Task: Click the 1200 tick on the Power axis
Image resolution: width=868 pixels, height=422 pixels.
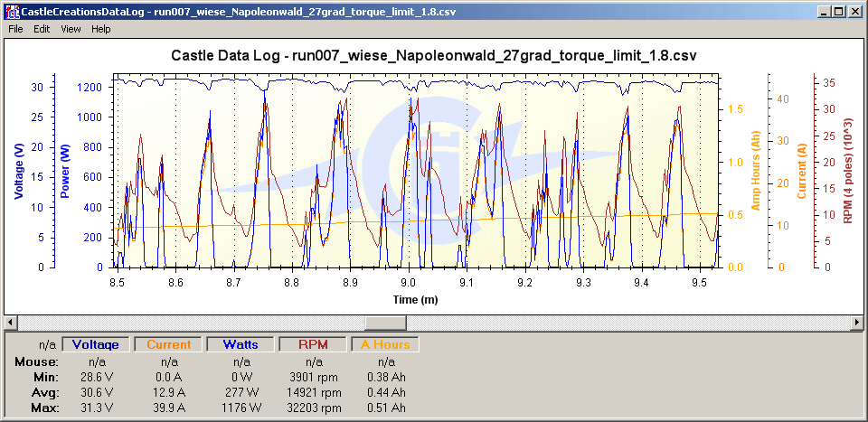Action: (90, 87)
